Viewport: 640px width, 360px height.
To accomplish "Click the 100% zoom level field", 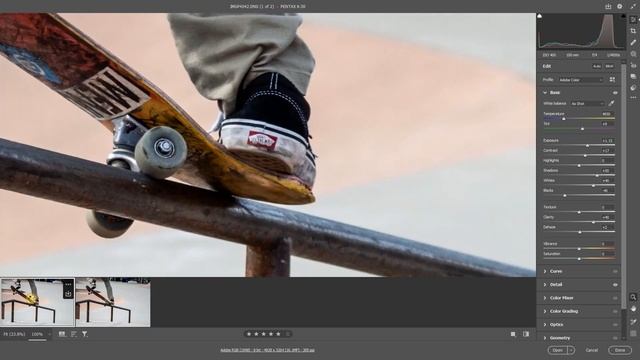I will pyautogui.click(x=37, y=334).
